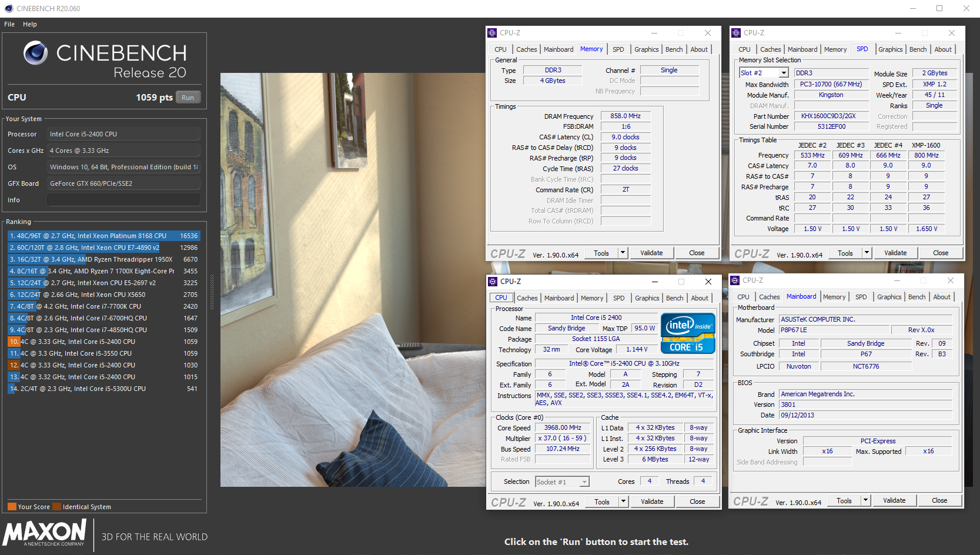The height and width of the screenshot is (555, 980).
Task: Select ranking row AMD Ryzen Threadripper 1950X
Action: [104, 259]
